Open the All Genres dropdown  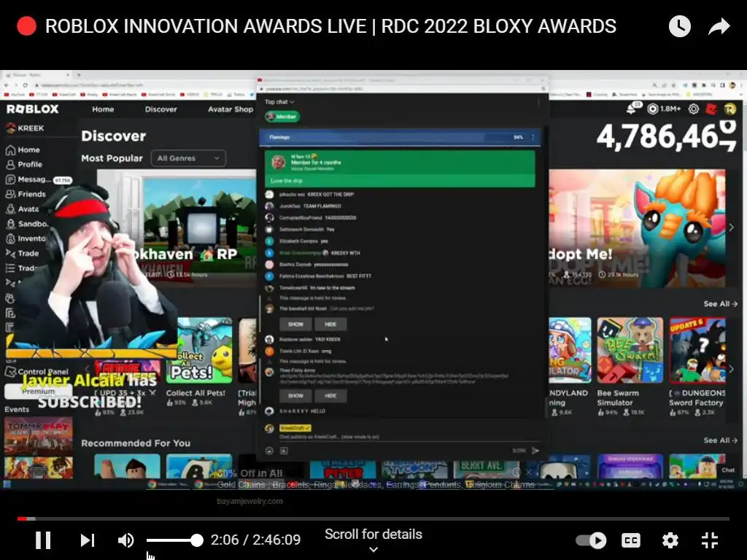click(x=188, y=158)
